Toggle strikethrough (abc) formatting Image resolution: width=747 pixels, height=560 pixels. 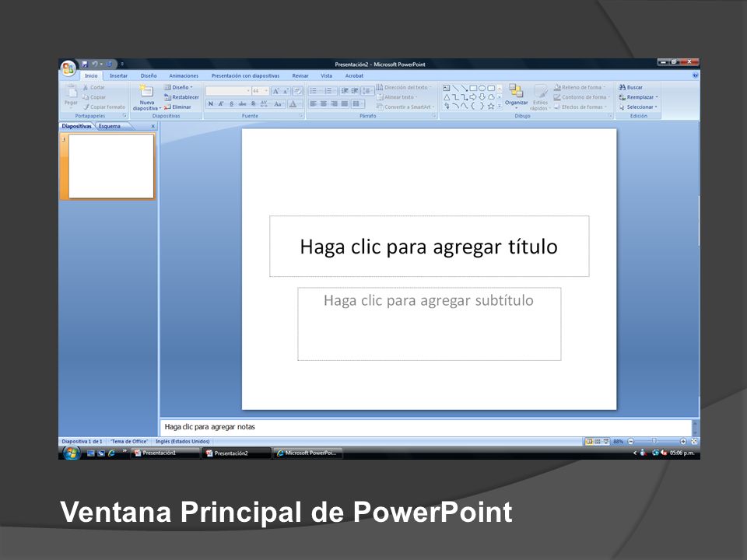pyautogui.click(x=243, y=103)
